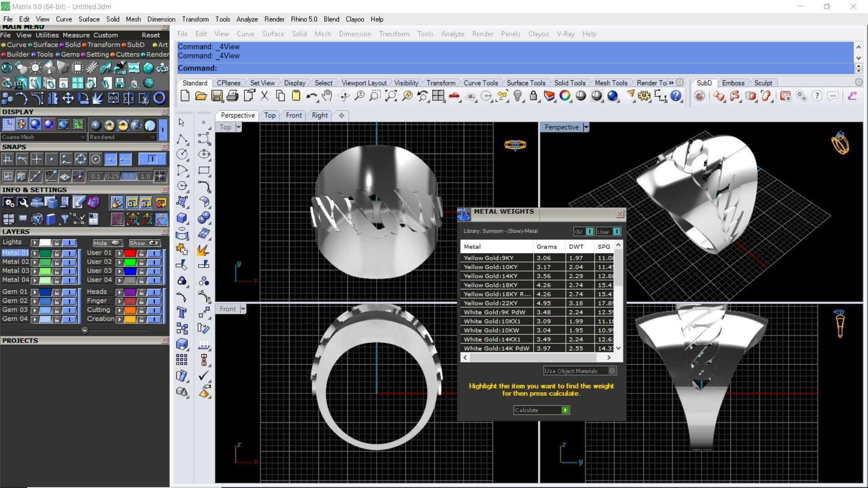The width and height of the screenshot is (868, 488).
Task: Click the Array grid tool icon
Action: pyautogui.click(x=182, y=360)
